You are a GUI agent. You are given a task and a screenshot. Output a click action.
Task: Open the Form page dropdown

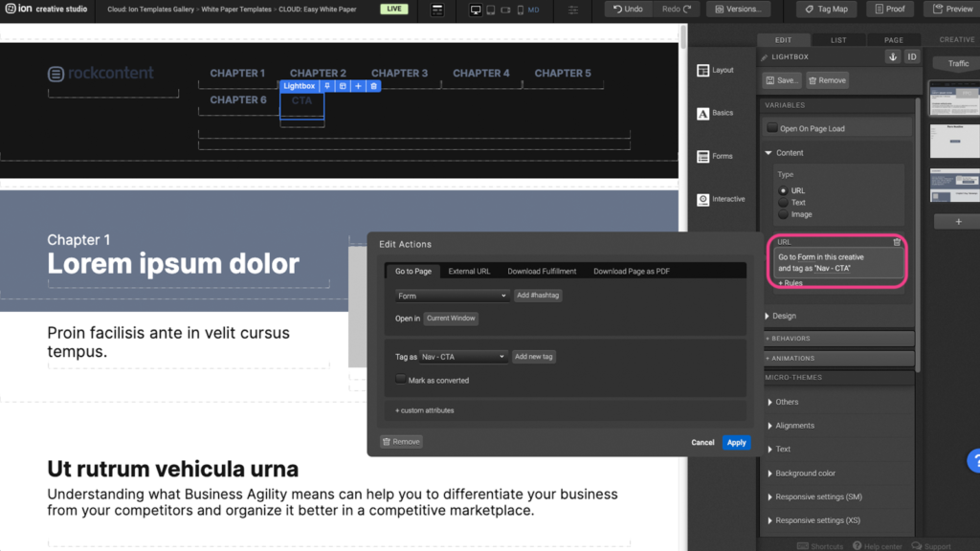click(452, 296)
